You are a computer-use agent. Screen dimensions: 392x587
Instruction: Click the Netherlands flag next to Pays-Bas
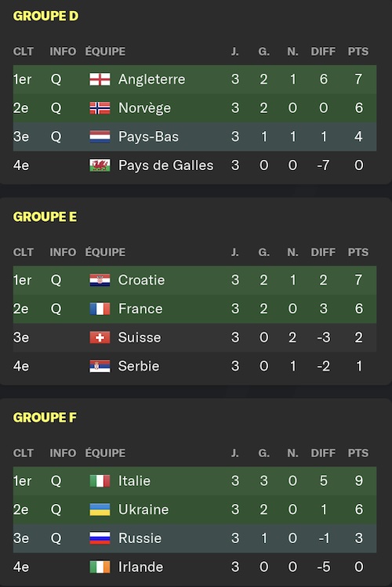[x=100, y=136]
